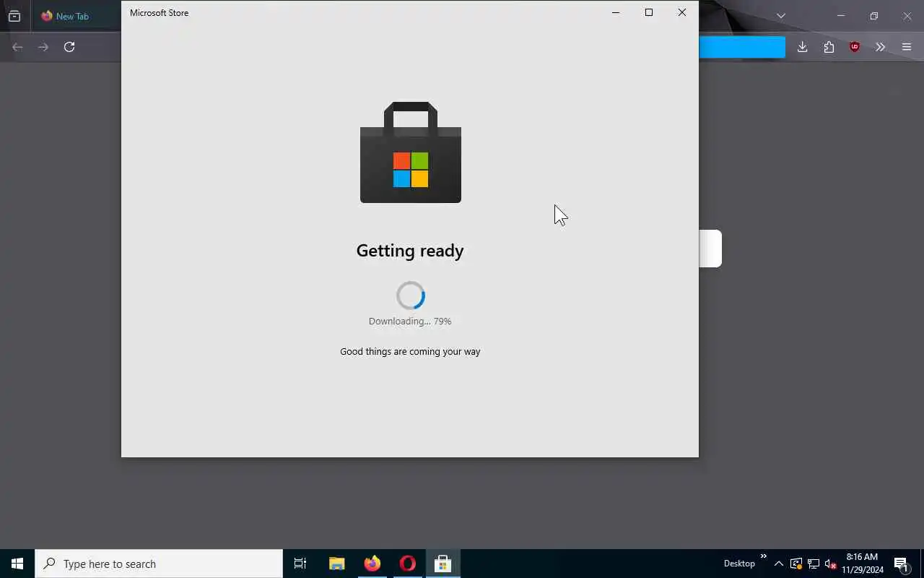The width and height of the screenshot is (924, 578).
Task: Show hidden system tray icons
Action: [x=779, y=564]
